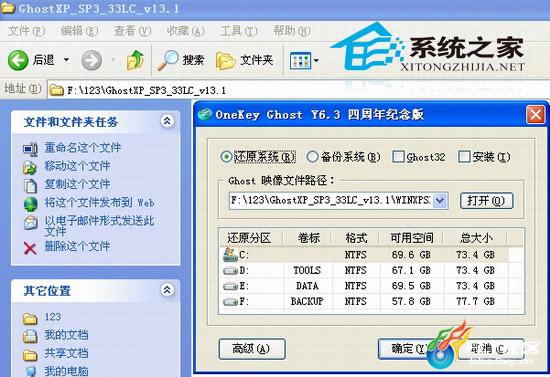550x377 pixels.
Task: Select the 还原系统 radio button
Action: [226, 157]
